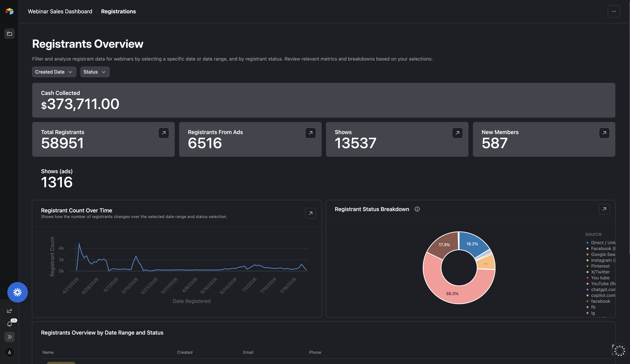The width and height of the screenshot is (630, 364).
Task: Open notifications bell with 55 badge
Action: (x=10, y=324)
